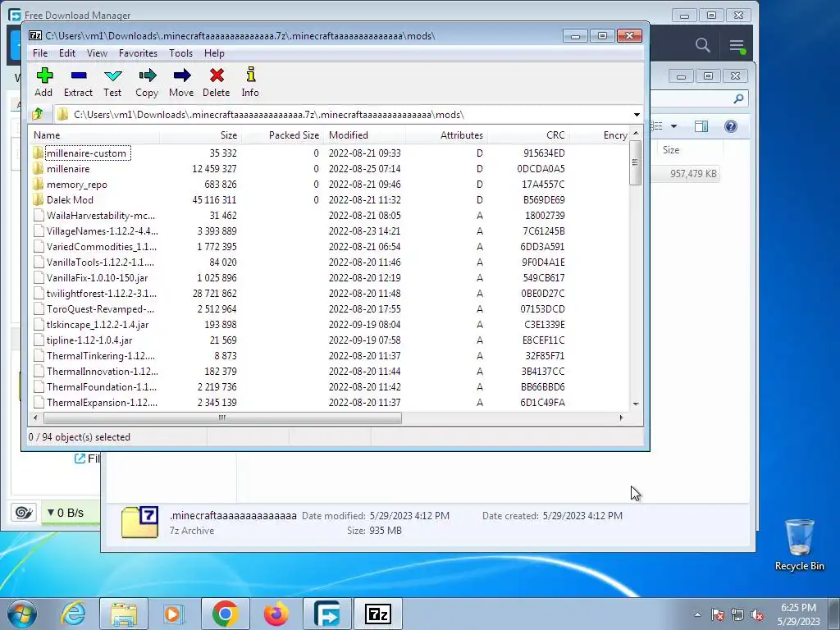Select the millenaire folder row
Screen dimensions: 840x630
coord(329,169)
